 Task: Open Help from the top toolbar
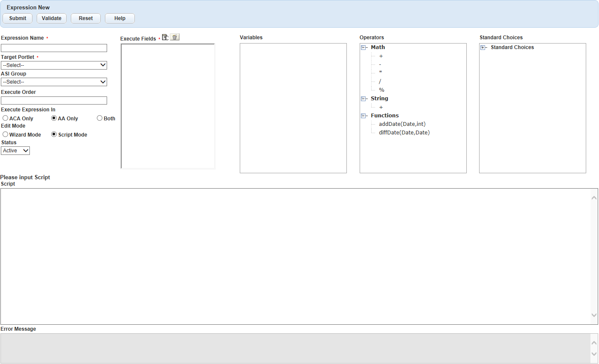coord(120,18)
